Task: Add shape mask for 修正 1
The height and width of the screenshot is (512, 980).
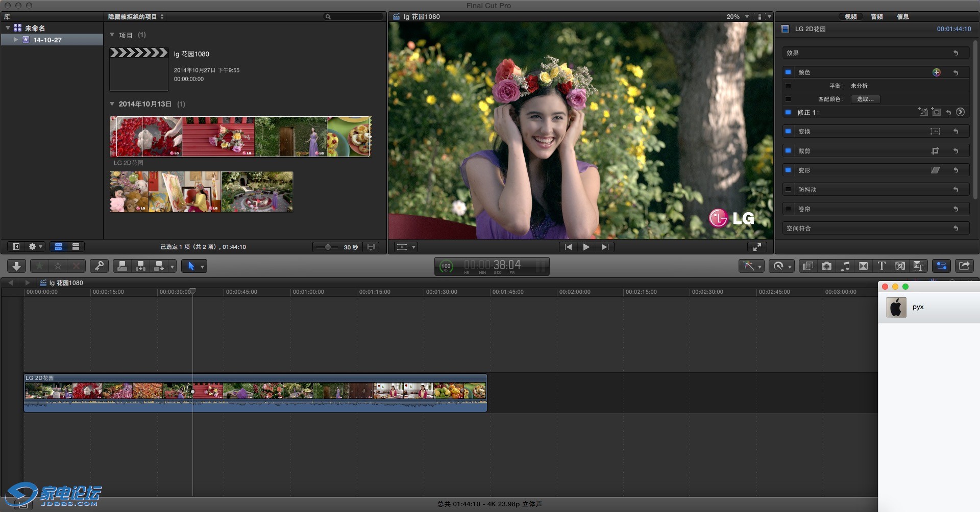Action: point(936,112)
